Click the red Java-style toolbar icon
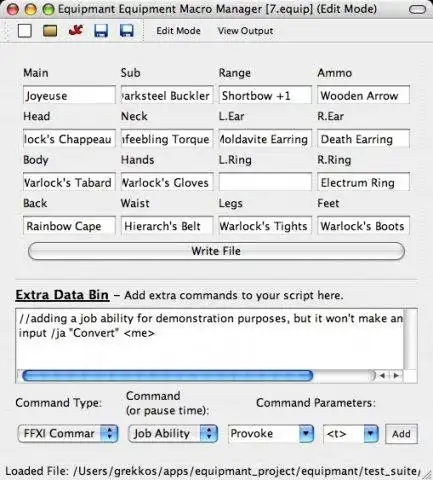This screenshot has width=433, height=480. click(76, 31)
